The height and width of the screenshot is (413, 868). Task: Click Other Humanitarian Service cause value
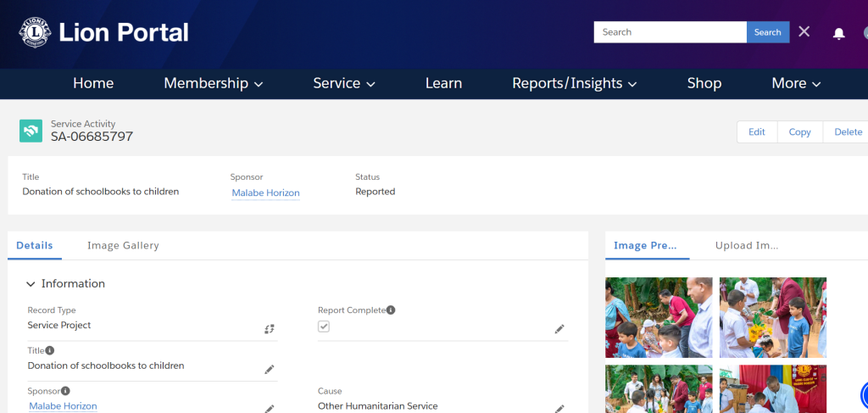point(377,406)
